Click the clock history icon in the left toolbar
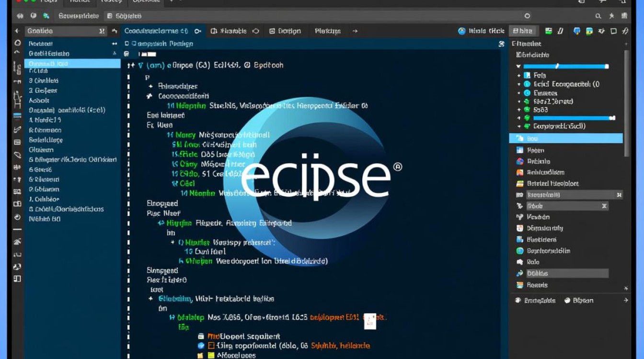 pos(16,216)
